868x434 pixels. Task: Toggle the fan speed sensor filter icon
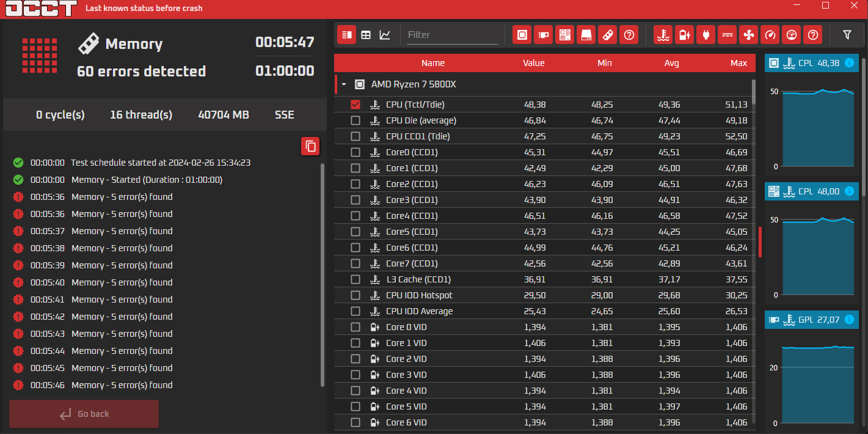748,35
